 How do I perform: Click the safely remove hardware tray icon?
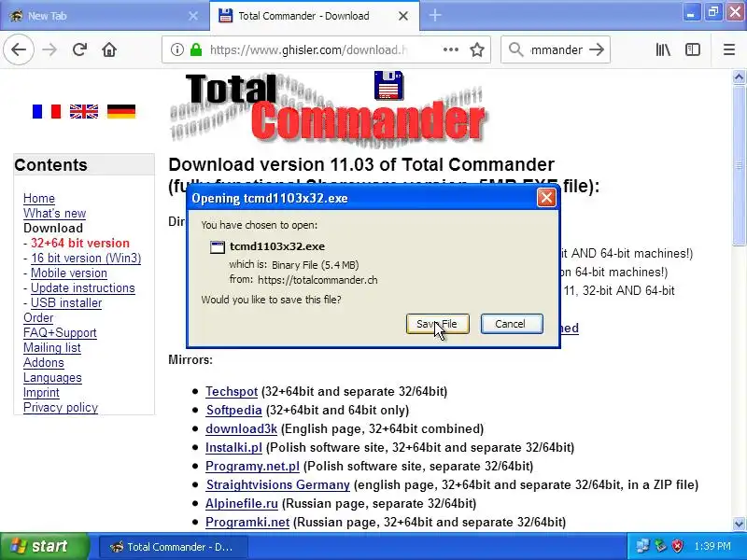point(660,546)
